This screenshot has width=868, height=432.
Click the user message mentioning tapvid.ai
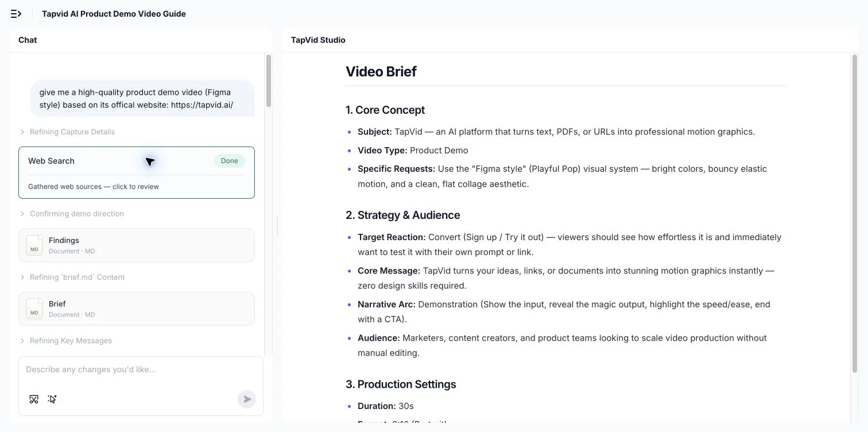(142, 98)
